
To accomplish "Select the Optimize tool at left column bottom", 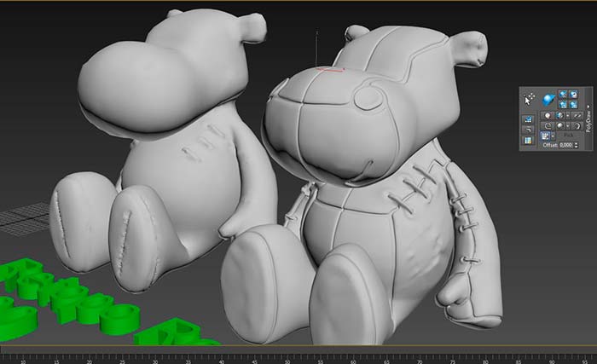I will (528, 140).
